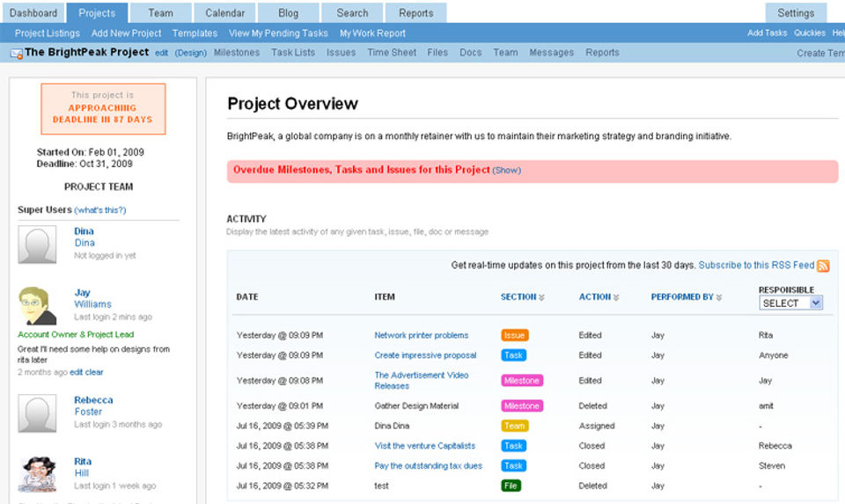Viewport: 845px width, 504px height.
Task: Open the Search tab
Action: click(352, 13)
